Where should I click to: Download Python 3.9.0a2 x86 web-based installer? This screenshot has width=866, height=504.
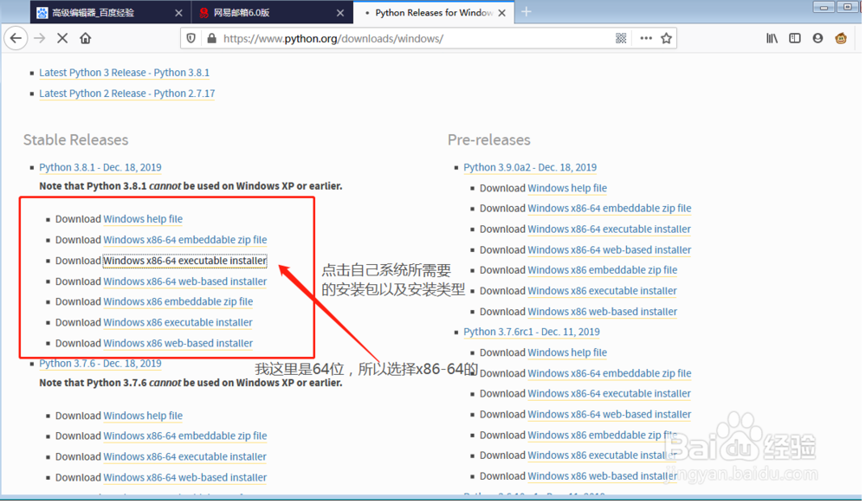pos(602,312)
